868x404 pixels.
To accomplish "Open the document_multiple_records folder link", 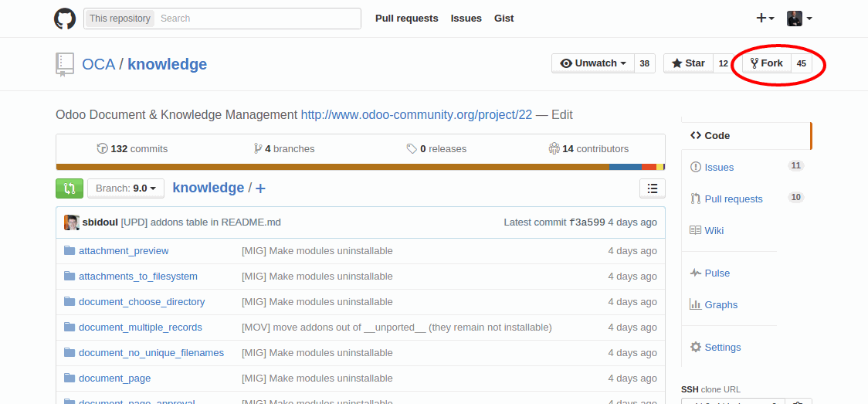I will click(x=141, y=327).
